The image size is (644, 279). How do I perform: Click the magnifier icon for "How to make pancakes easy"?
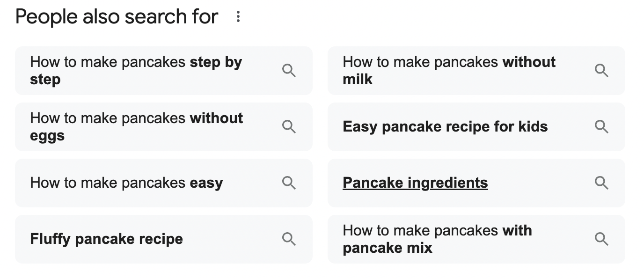(289, 183)
